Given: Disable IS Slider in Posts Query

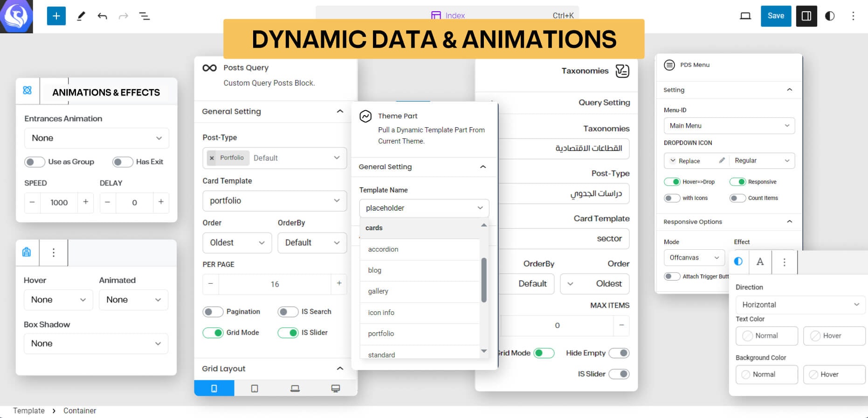Looking at the screenshot, I should (288, 333).
